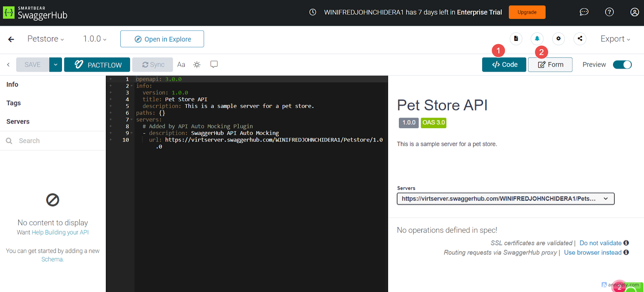This screenshot has width=644, height=292.
Task: Collapse the left navigation panel chevron
Action: click(8, 64)
